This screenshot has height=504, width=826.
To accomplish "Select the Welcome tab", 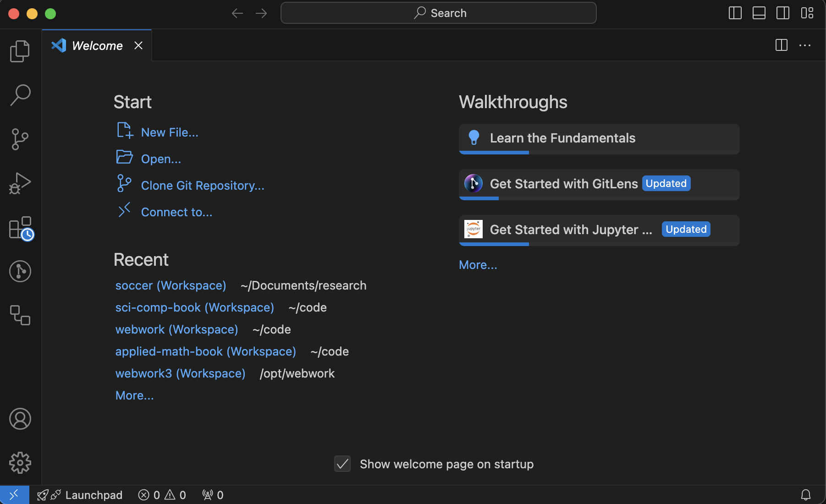I will click(x=97, y=46).
